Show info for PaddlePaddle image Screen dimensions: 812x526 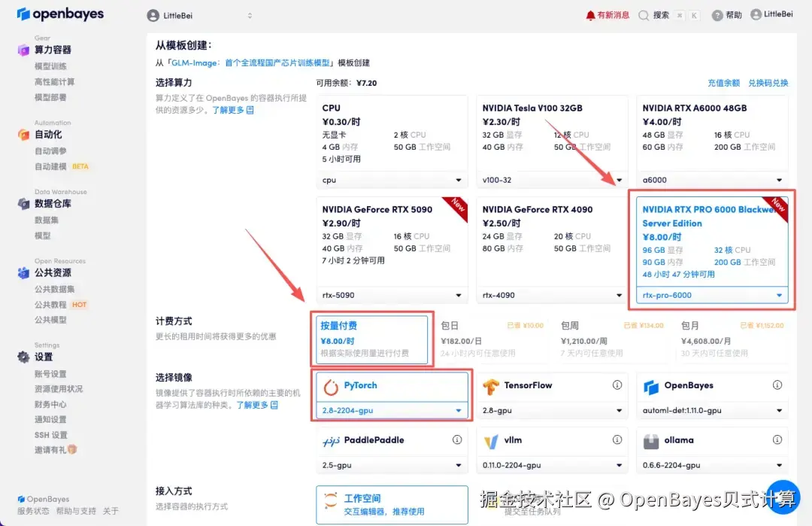click(x=457, y=439)
